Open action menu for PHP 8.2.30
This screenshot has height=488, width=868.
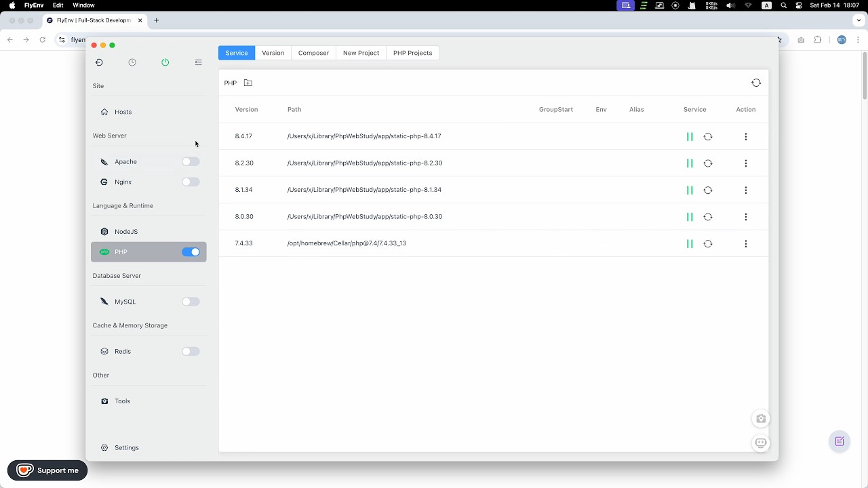click(746, 163)
